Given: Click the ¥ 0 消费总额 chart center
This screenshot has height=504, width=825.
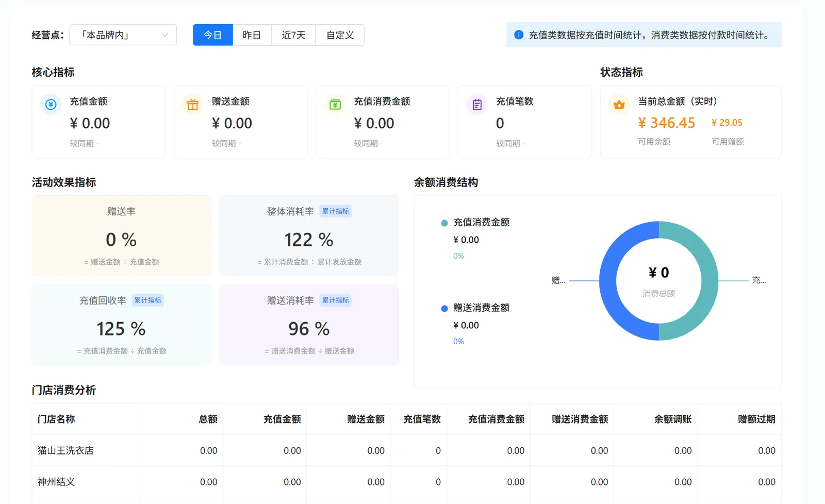Looking at the screenshot, I should [x=658, y=281].
